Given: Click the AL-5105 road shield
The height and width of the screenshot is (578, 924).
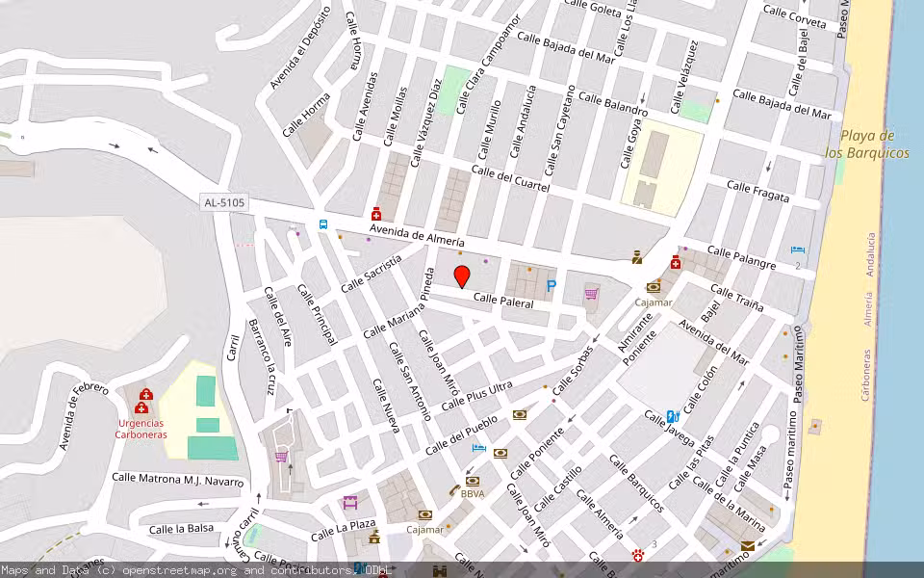Looking at the screenshot, I should (x=224, y=203).
